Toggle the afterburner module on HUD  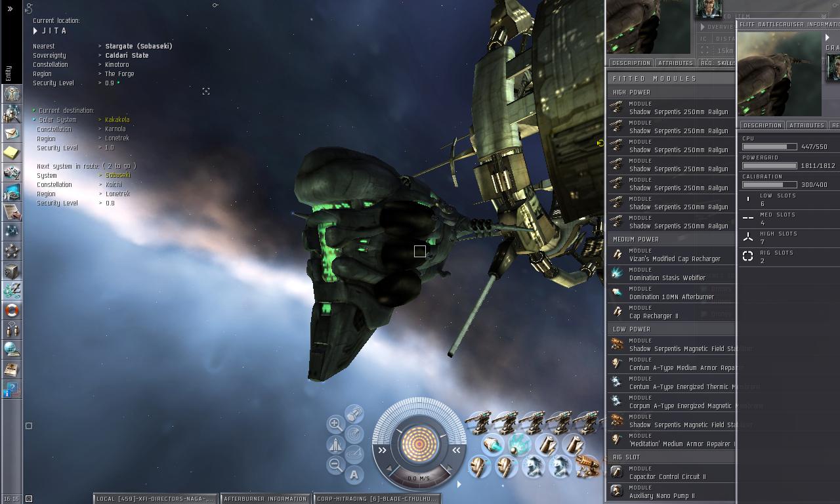(492, 445)
